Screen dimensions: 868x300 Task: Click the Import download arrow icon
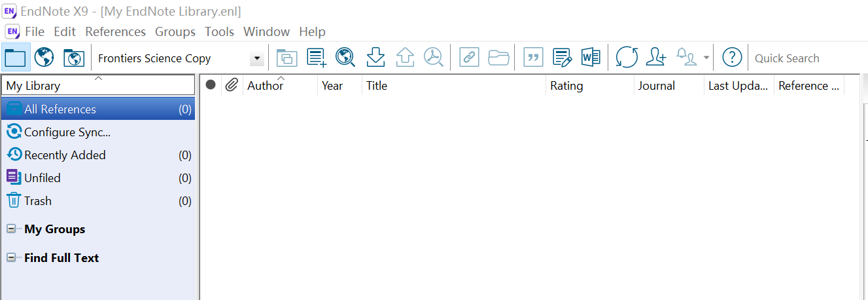375,58
